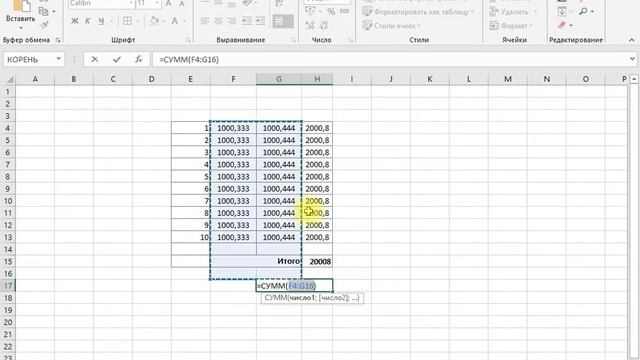This screenshot has height=360, width=640.
Task: Collapse the ribbon with the chevron
Action: pos(631,40)
